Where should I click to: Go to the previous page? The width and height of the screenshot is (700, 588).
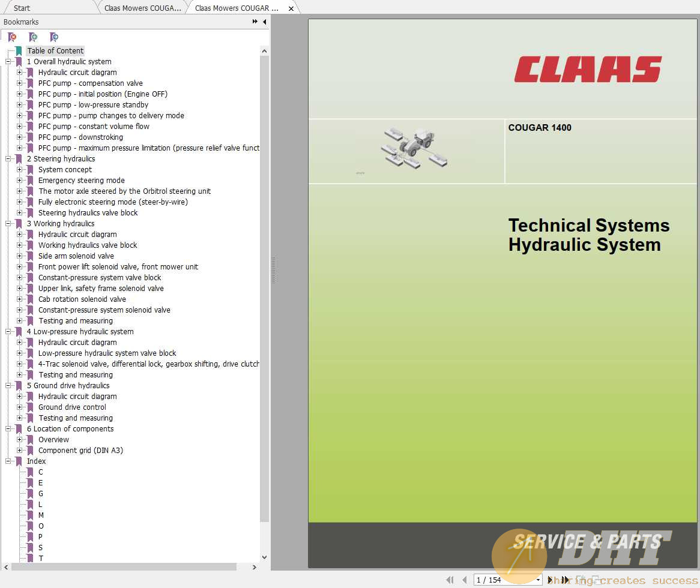[x=465, y=580]
